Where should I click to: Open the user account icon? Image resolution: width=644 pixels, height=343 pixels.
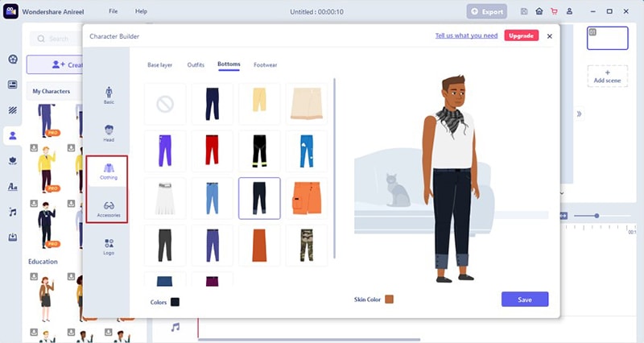(x=569, y=11)
